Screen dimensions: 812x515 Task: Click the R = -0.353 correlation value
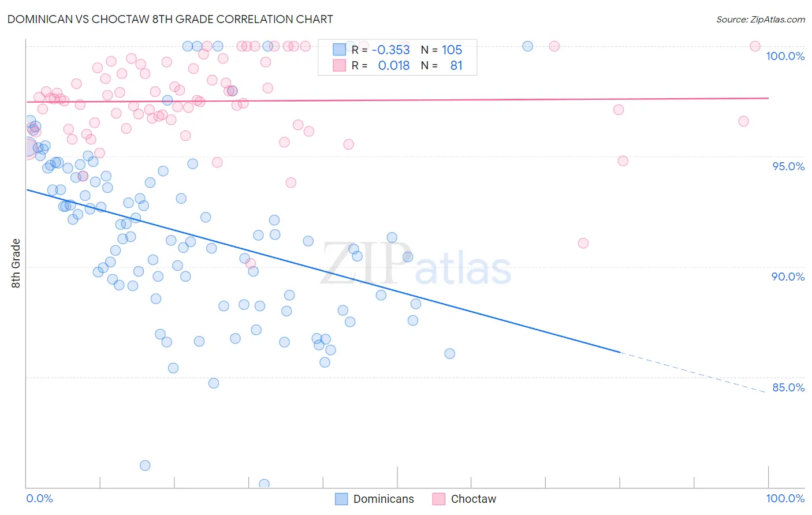(381, 50)
